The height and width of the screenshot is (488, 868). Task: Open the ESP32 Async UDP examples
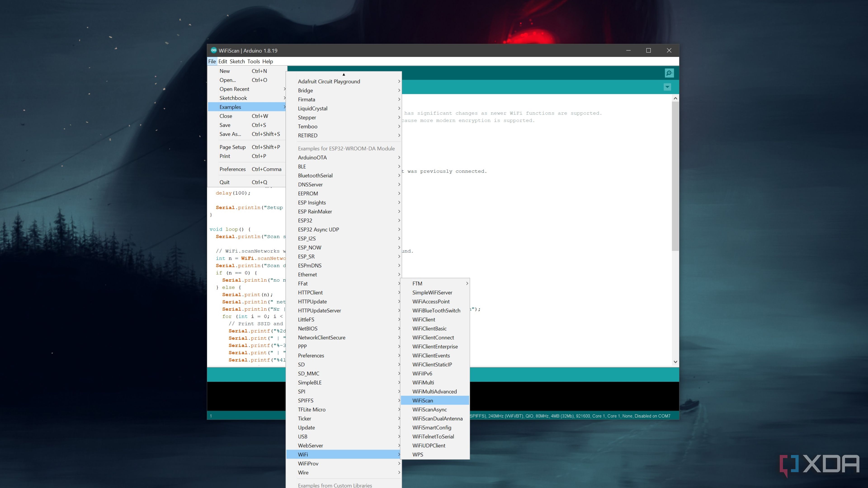[344, 230]
